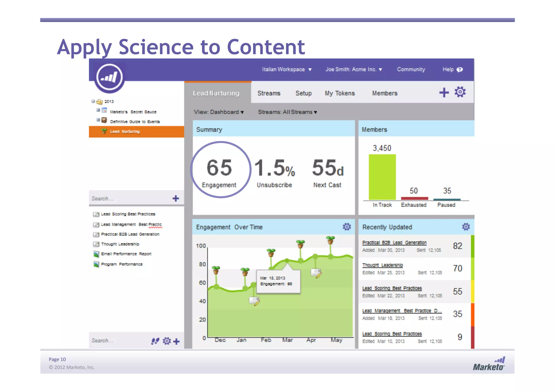Expand Definitive Guide to Events node
The height and width of the screenshot is (392, 555).
pyautogui.click(x=98, y=120)
